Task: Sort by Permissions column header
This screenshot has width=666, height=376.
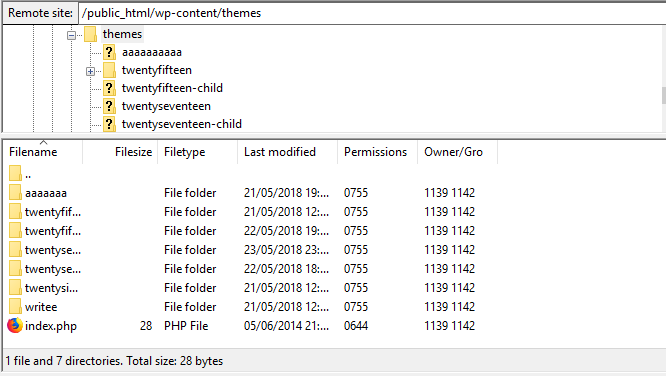Action: click(378, 152)
